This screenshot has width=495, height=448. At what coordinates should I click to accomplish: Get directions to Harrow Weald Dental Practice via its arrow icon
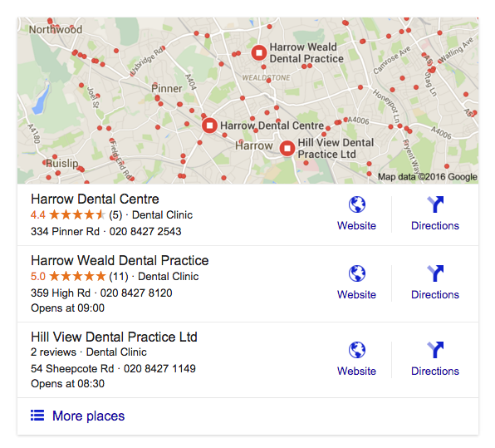tap(435, 273)
